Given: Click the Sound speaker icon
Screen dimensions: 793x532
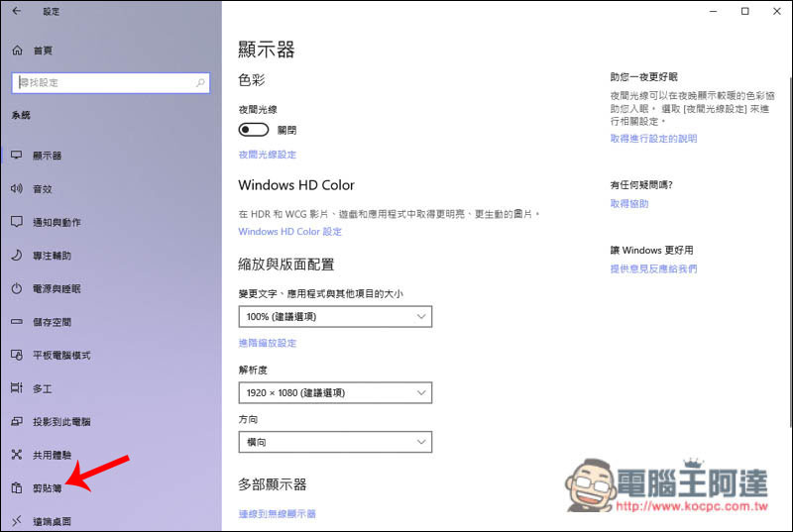Looking at the screenshot, I should (16, 188).
